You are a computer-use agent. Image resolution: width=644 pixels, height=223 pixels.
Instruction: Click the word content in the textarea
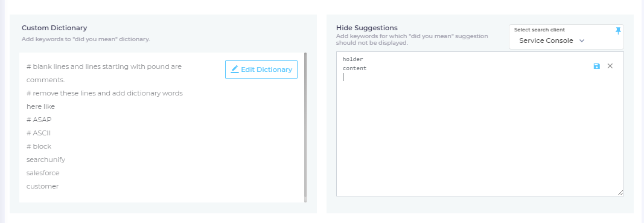point(354,68)
